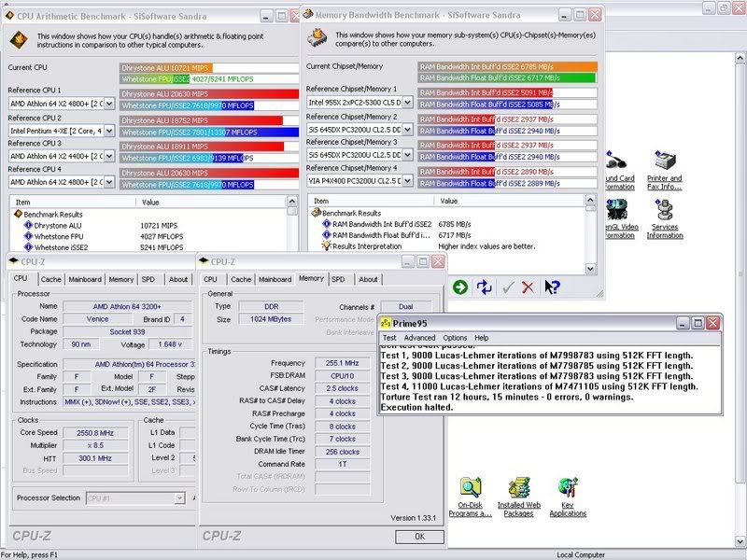Click the Dhrystone ALU 10721 MIPS bar
This screenshot has height=560, width=747.
(x=165, y=68)
